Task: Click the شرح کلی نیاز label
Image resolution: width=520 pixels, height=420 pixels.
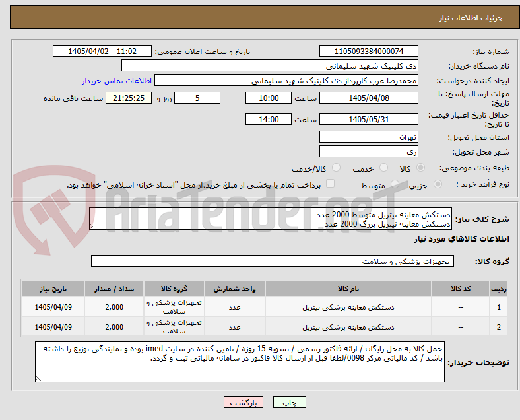Action: tap(482, 219)
